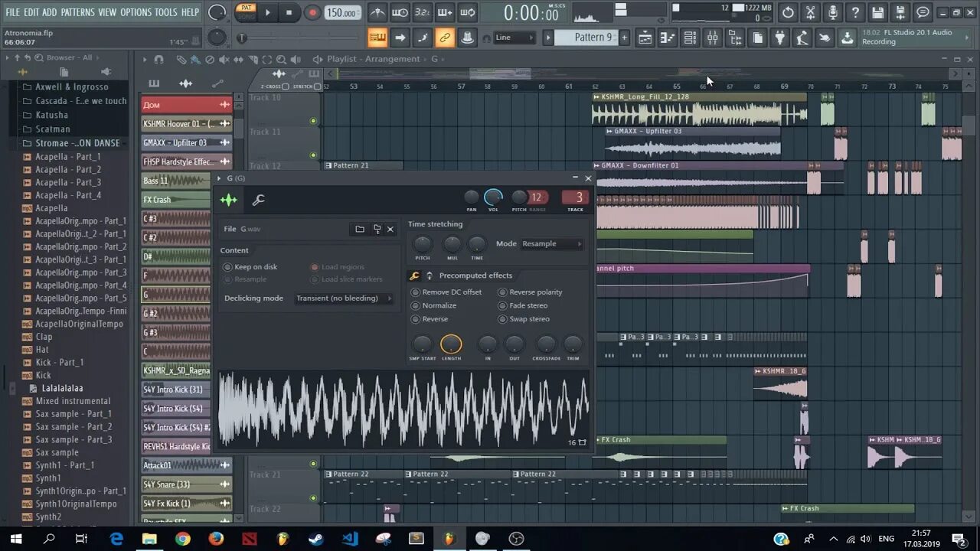
Task: Toggle the STRETCH checkbox
Action: click(319, 86)
